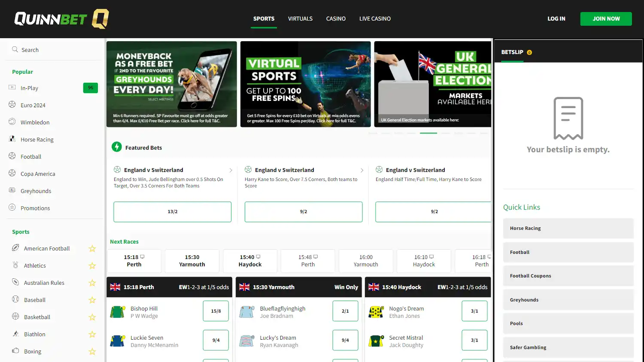
Task: Click UK flag beside 15:30 Yarmouth header
Action: (244, 287)
